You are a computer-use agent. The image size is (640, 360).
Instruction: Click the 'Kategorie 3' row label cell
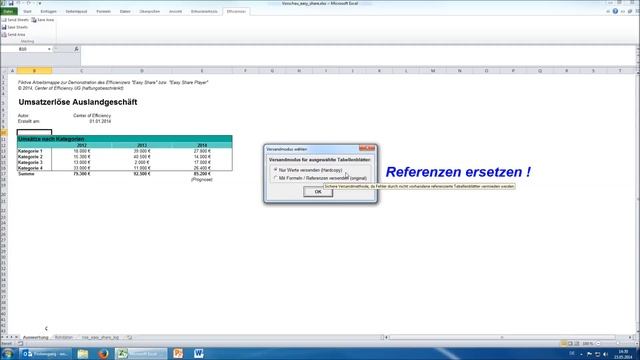coord(30,162)
